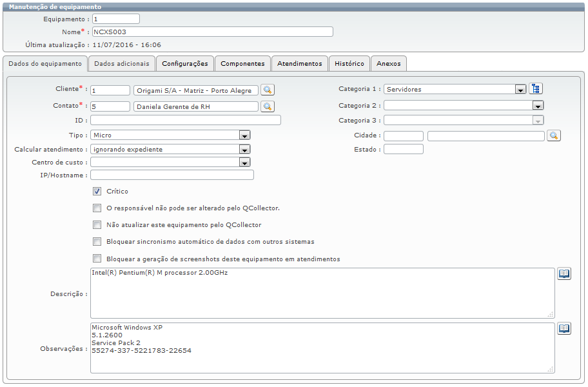This screenshot has width=588, height=387.
Task: Expand the Categoria 1 Servidores dropdown
Action: point(520,90)
